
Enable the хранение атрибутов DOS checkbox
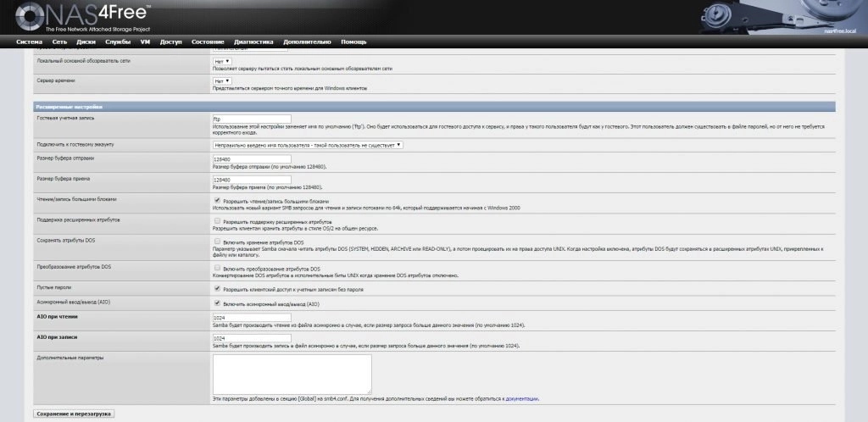[x=218, y=242]
